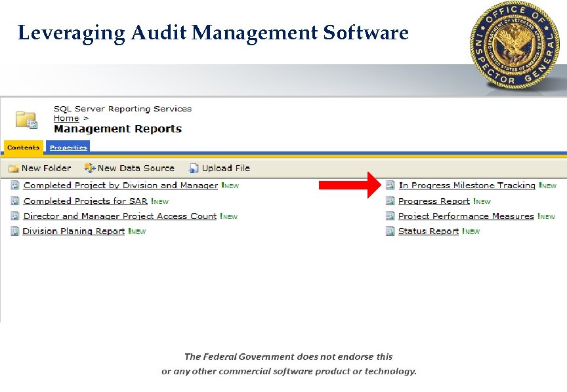Click the Management Reports page heading

point(117,128)
